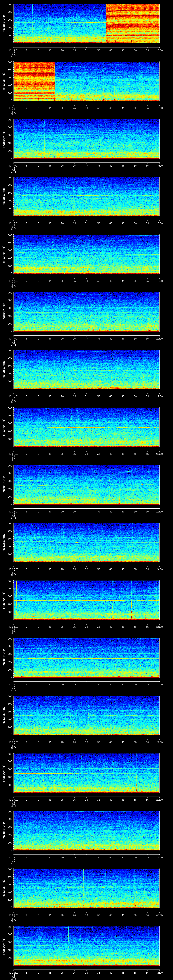The width and height of the screenshot is (173, 980).
Task: Click the '10:23:00' time axis label
Action: (x=13, y=569)
